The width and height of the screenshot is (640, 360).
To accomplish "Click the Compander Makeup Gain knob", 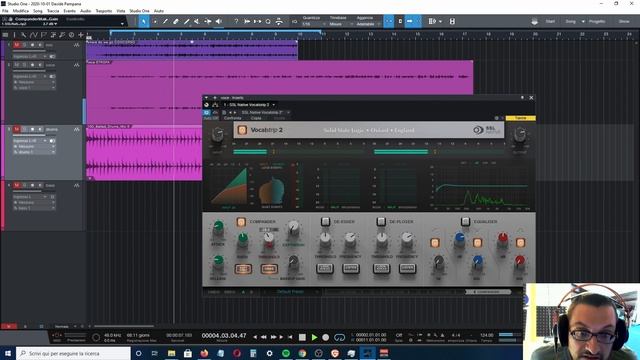I will click(x=293, y=261).
